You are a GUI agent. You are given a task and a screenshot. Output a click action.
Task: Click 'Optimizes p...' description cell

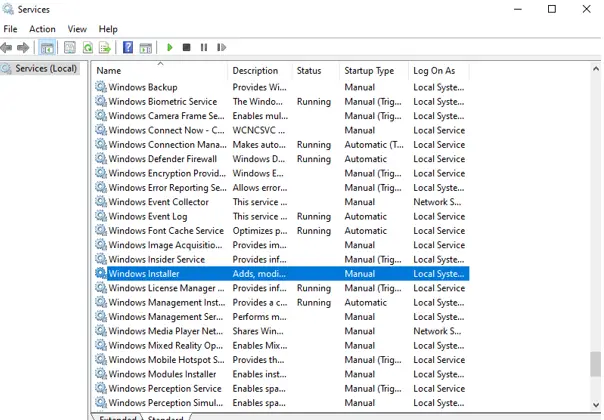(x=260, y=230)
